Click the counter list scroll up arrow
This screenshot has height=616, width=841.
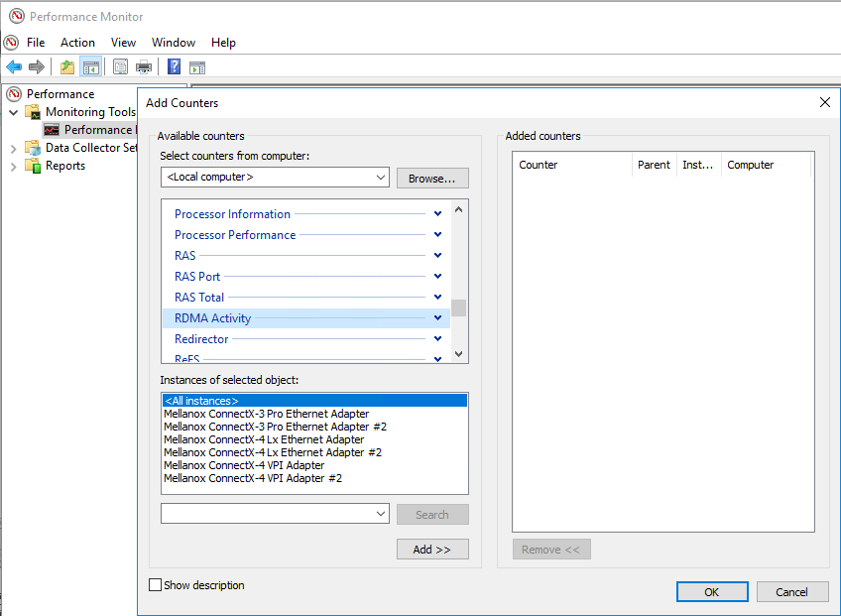click(x=458, y=210)
